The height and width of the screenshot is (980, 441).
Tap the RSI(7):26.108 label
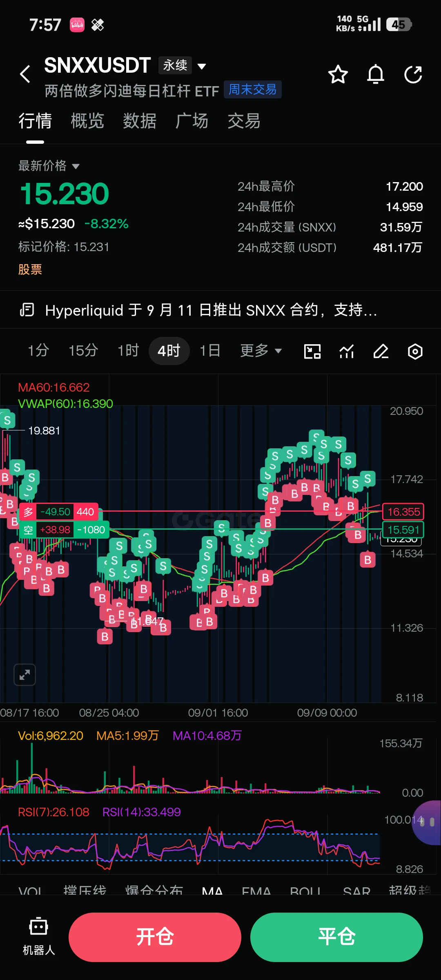(x=53, y=812)
